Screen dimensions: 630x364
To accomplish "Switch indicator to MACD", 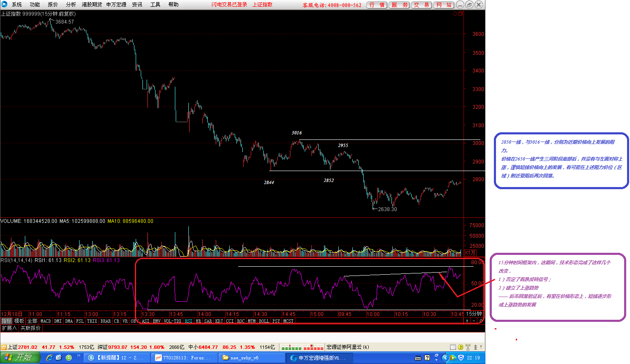I will point(46,321).
